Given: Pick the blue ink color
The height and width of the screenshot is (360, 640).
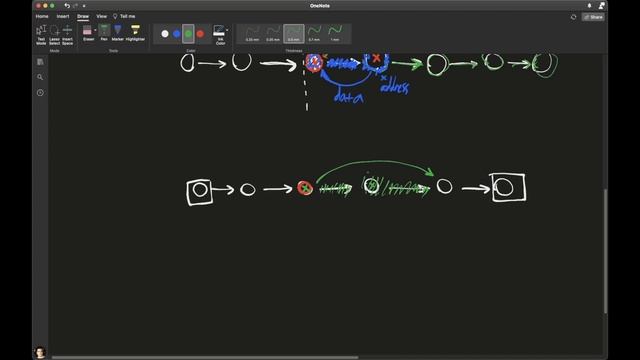Looking at the screenshot, I should pos(177,34).
